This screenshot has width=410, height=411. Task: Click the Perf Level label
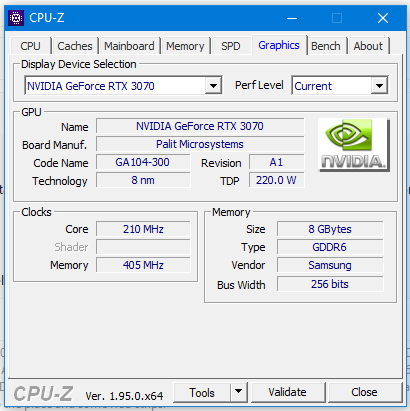(259, 85)
